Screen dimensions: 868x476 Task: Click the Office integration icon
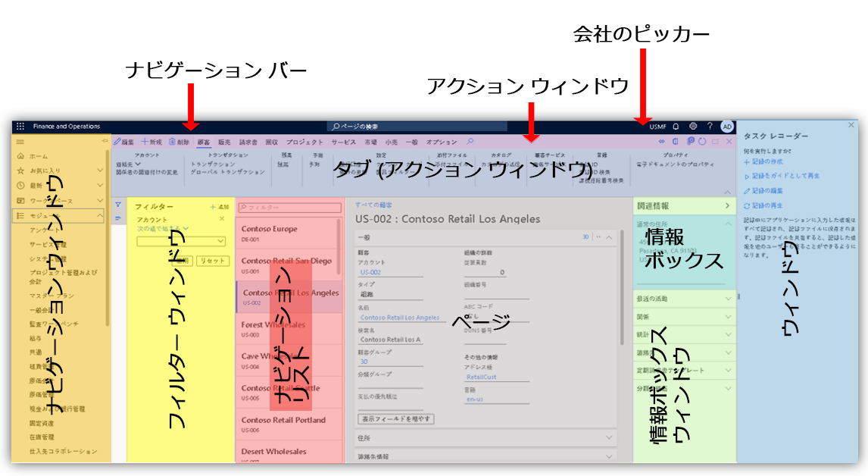676,141
